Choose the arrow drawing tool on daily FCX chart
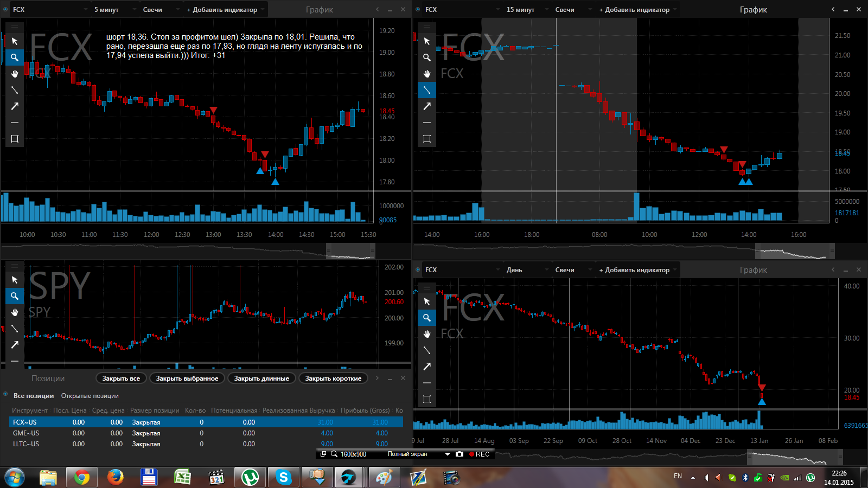The image size is (868, 488). click(427, 367)
